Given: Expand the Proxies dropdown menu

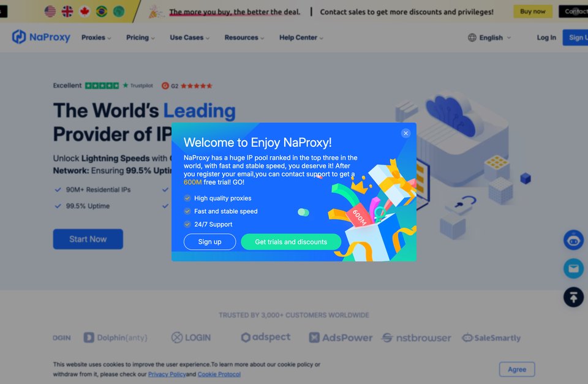Looking at the screenshot, I should click(x=96, y=37).
